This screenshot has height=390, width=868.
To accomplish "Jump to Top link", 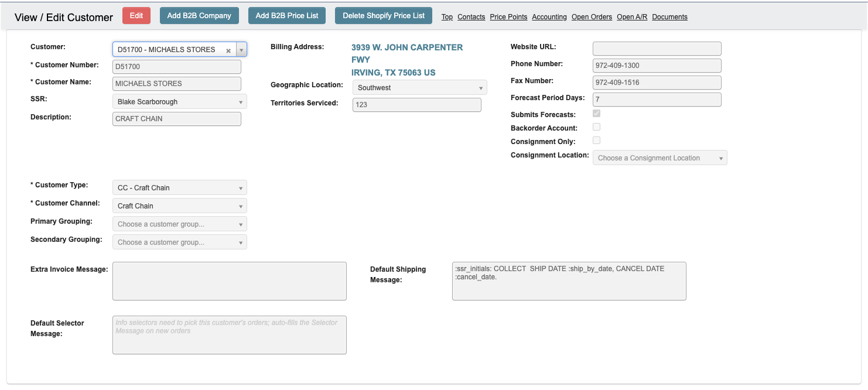I will [447, 17].
